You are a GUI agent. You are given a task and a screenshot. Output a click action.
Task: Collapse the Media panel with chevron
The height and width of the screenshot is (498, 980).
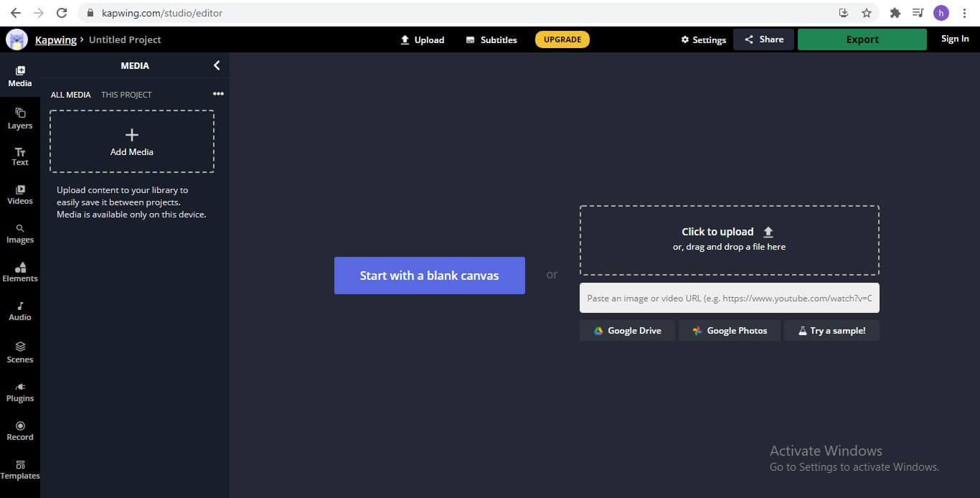click(x=217, y=65)
